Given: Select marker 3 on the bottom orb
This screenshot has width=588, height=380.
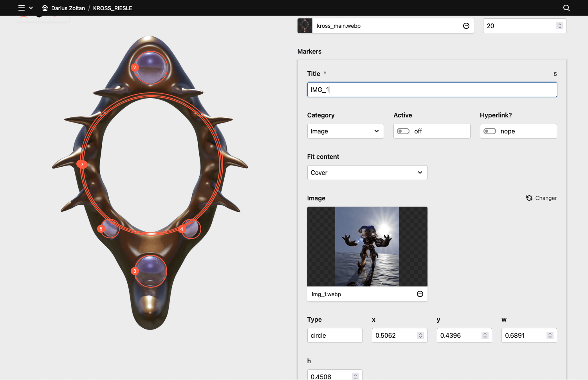Looking at the screenshot, I should pyautogui.click(x=135, y=271).
